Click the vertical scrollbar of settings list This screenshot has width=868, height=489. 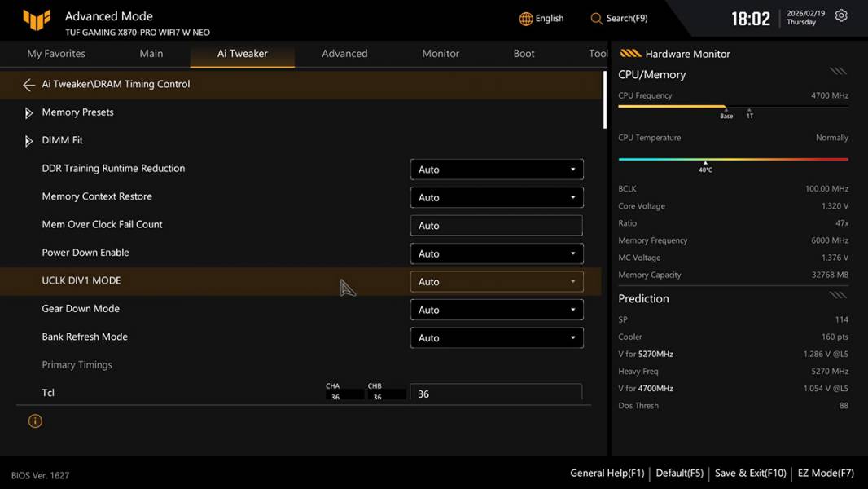[604, 99]
